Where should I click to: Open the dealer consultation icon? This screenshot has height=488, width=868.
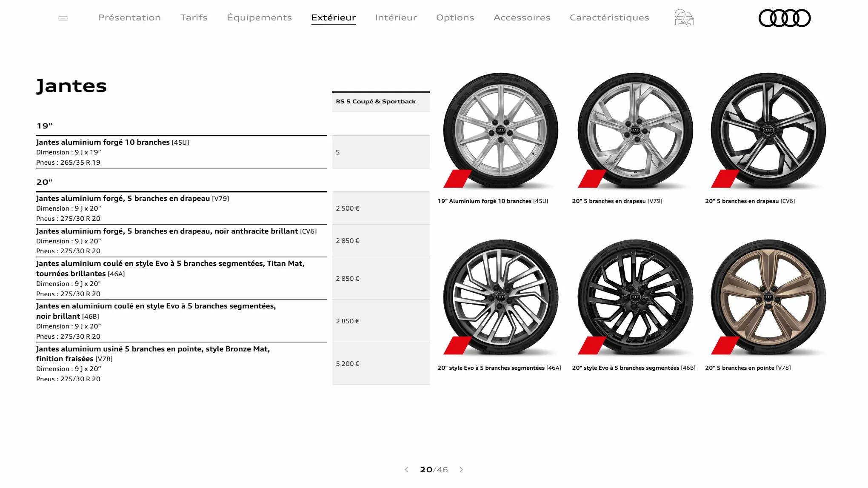click(x=684, y=18)
